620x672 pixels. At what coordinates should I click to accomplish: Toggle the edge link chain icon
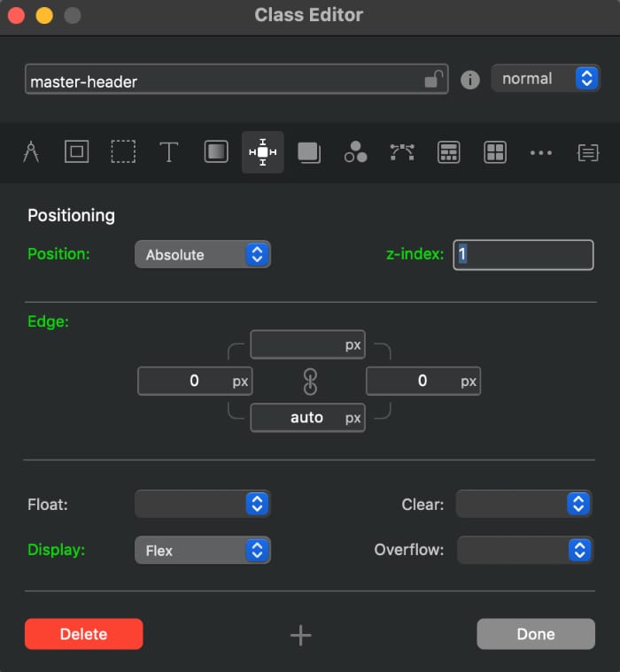tap(309, 382)
